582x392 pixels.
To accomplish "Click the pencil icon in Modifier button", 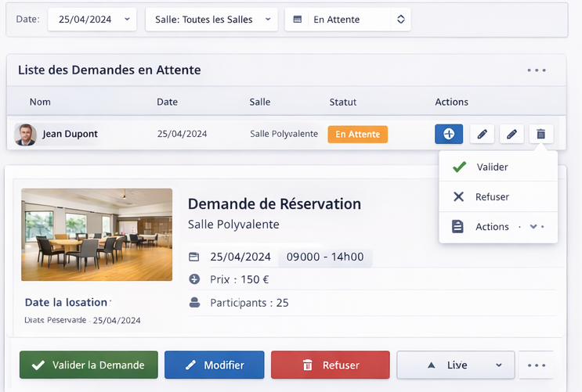I will 191,365.
